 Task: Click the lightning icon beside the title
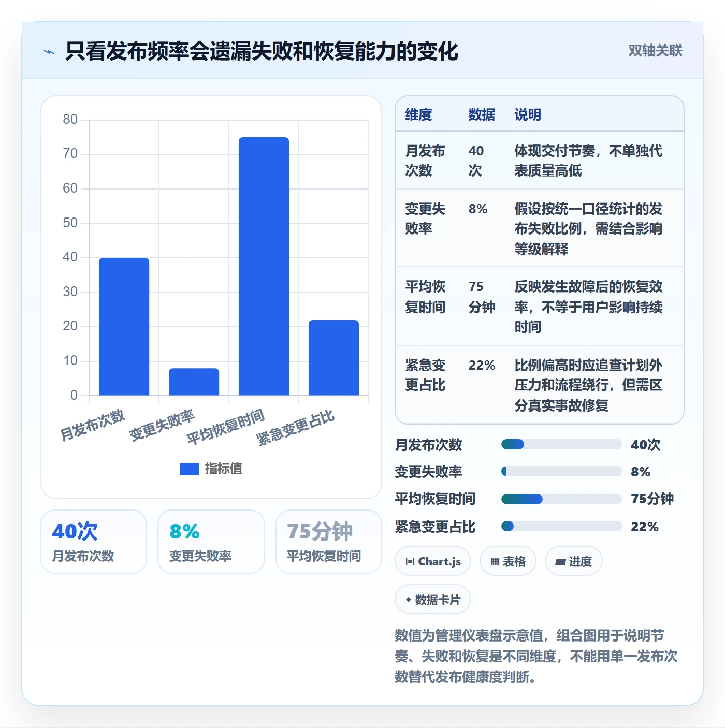click(49, 52)
